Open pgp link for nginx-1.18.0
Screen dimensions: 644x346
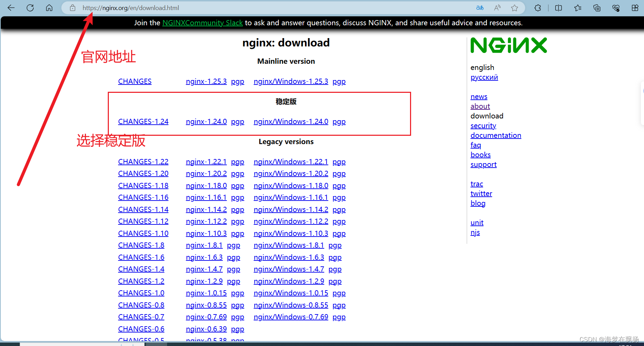pyautogui.click(x=238, y=186)
